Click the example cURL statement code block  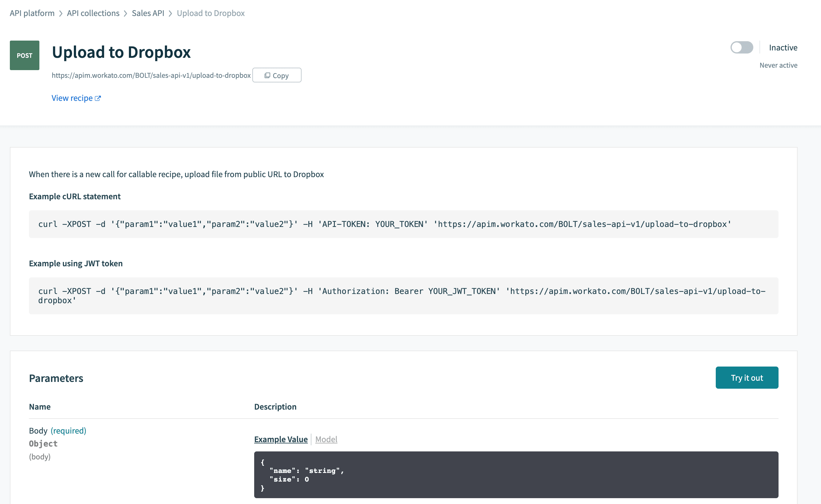click(403, 224)
